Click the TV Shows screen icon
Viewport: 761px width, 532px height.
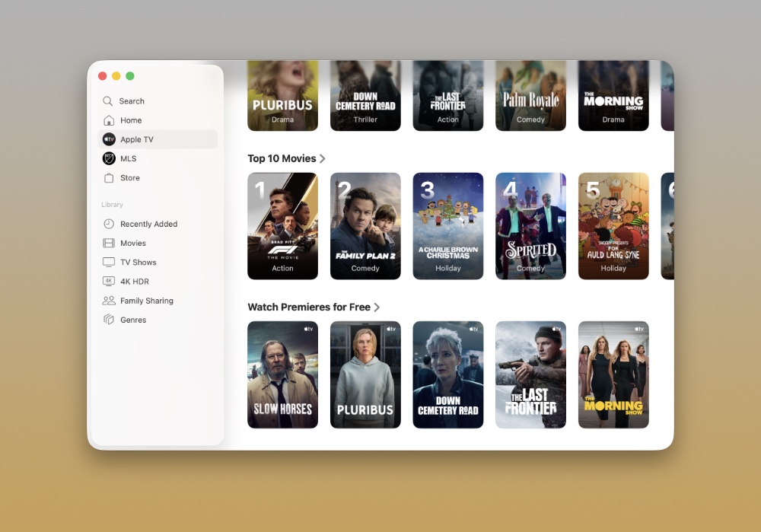click(x=109, y=263)
